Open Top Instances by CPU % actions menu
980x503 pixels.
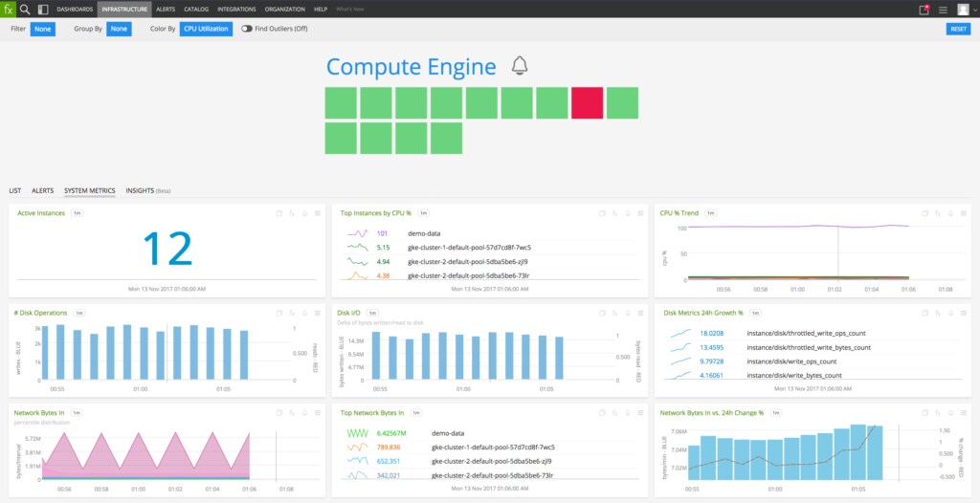[x=640, y=213]
